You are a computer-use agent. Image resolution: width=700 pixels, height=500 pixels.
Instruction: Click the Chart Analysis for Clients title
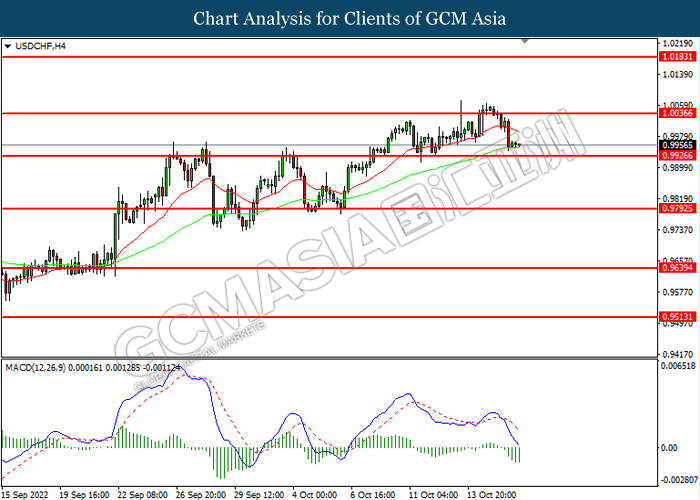click(x=350, y=18)
